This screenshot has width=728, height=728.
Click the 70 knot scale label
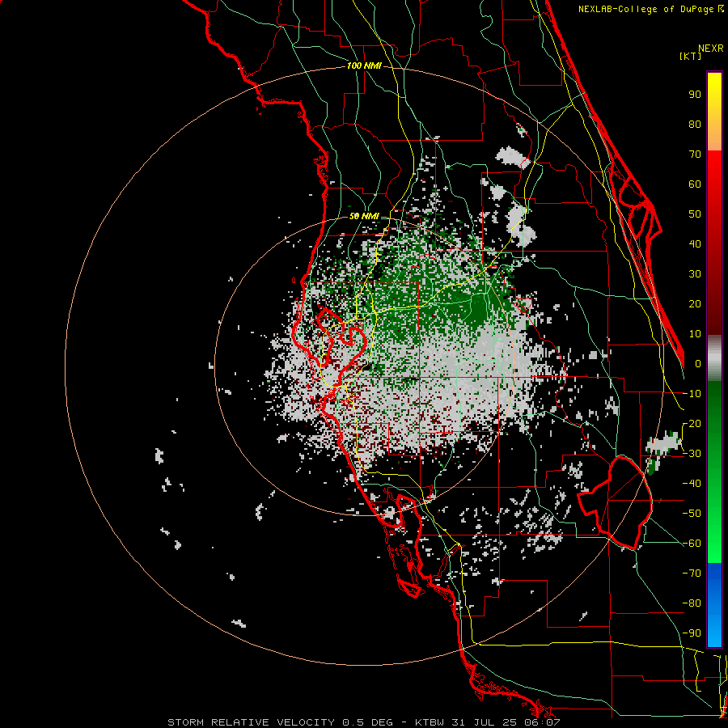coord(695,154)
